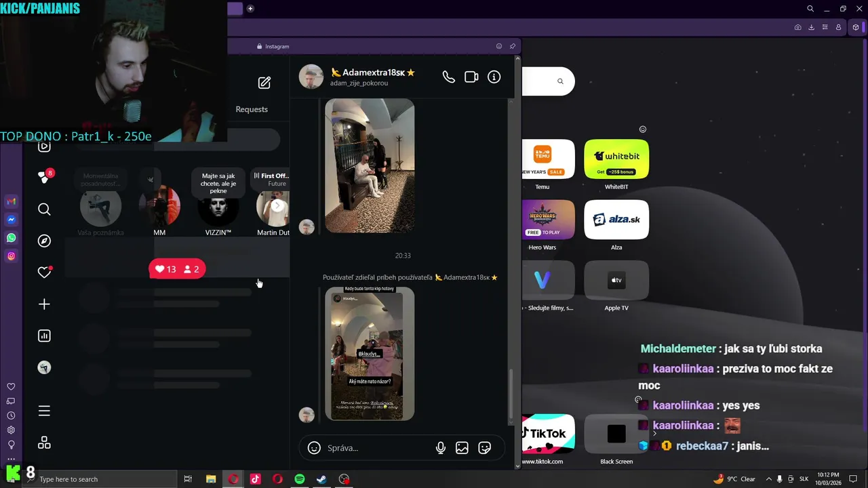This screenshot has height=488, width=868.
Task: Open a new browser tab
Action: click(250, 9)
